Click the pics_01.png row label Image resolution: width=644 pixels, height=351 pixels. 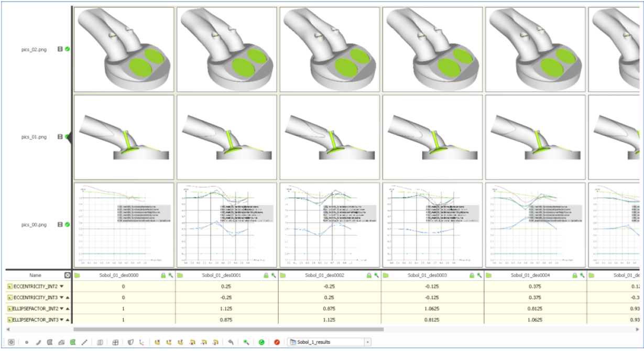click(x=34, y=137)
